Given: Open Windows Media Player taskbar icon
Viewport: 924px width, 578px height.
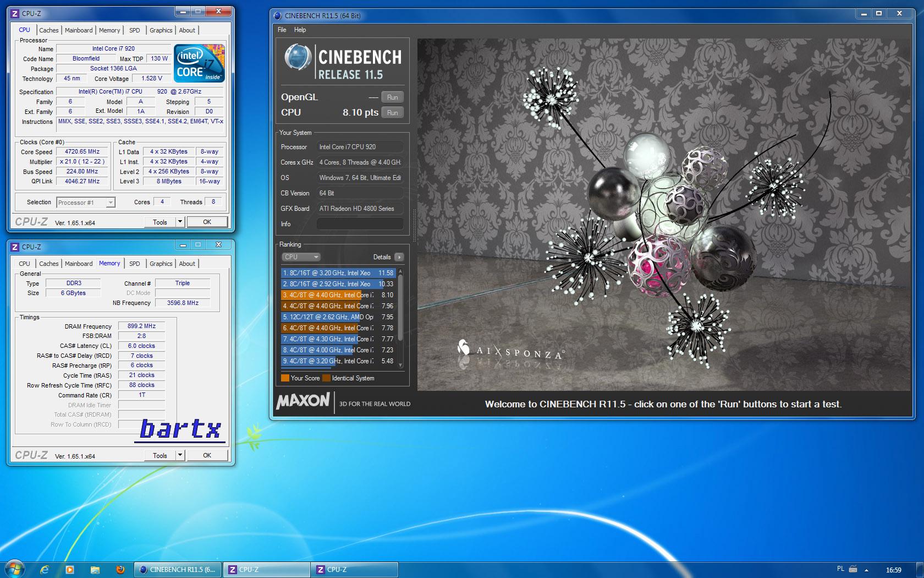Looking at the screenshot, I should tap(70, 570).
